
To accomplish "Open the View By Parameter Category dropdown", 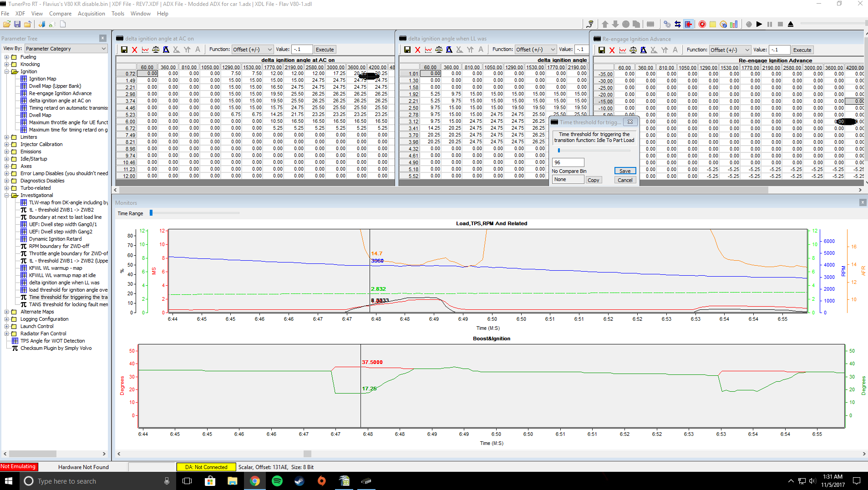I will [x=66, y=49].
